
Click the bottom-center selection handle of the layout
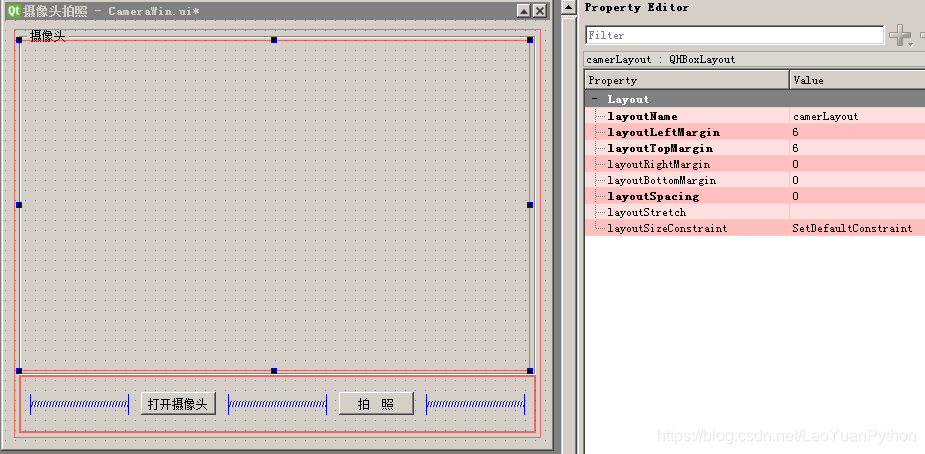click(x=274, y=371)
